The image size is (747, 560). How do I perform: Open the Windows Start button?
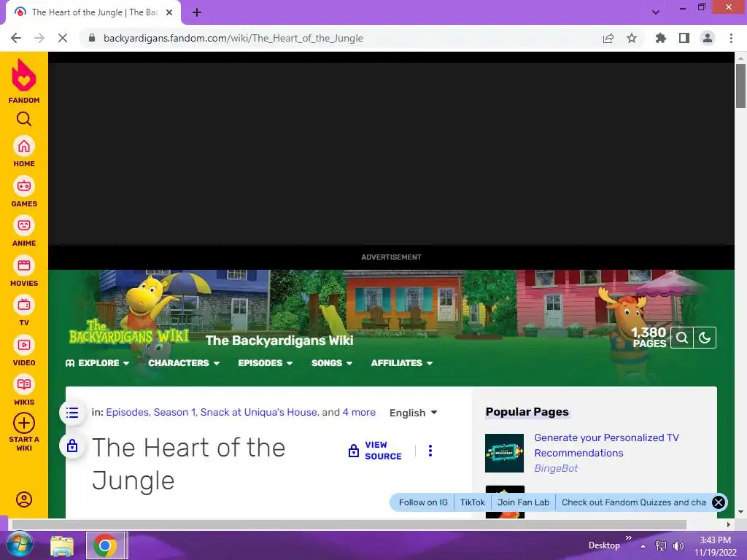tap(19, 545)
